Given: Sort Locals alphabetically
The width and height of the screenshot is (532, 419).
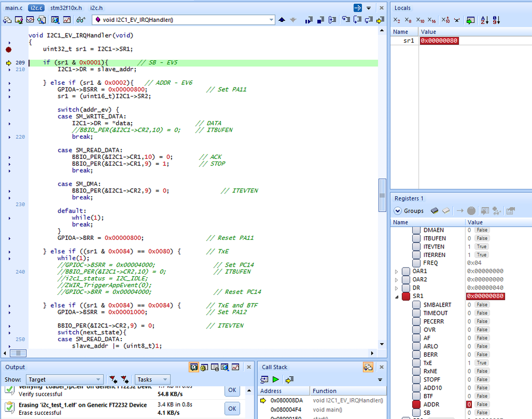Looking at the screenshot, I should (x=484, y=20).
